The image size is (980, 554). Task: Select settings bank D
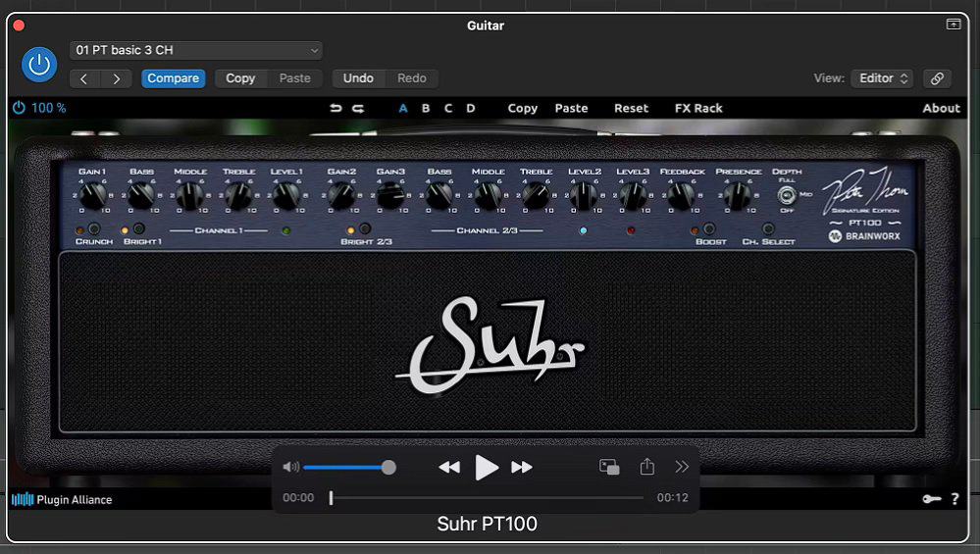pos(471,108)
